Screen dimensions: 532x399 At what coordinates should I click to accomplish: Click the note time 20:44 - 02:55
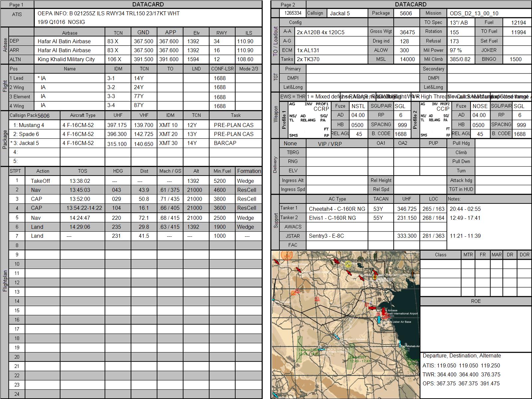click(x=465, y=209)
